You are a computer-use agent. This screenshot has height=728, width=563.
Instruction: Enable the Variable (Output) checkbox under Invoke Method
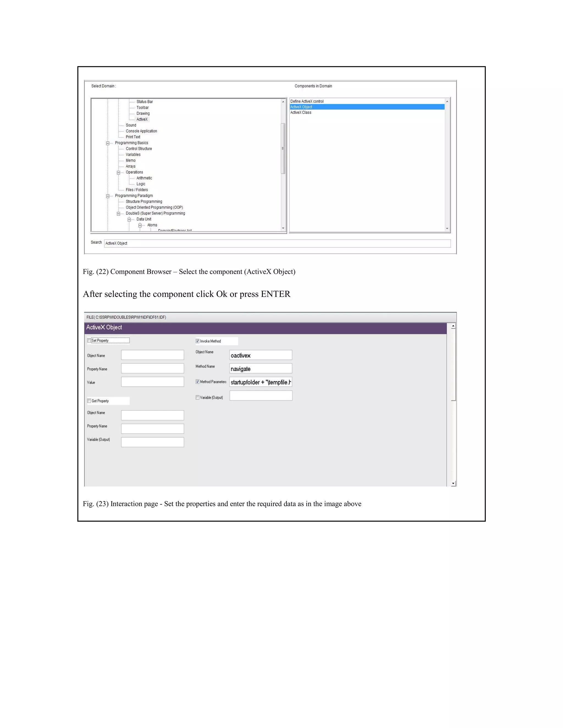(197, 397)
